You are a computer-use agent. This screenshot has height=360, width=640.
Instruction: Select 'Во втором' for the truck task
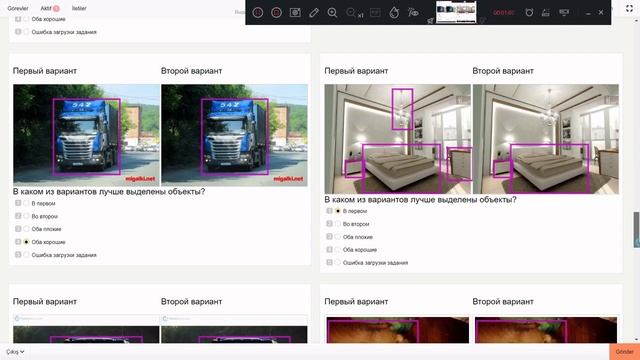(27, 216)
